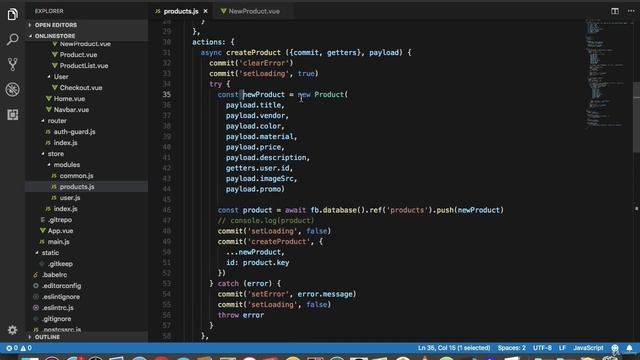Screen dimensions: 640x360
Task: Switch to the products.js tab
Action: pyautogui.click(x=181, y=11)
